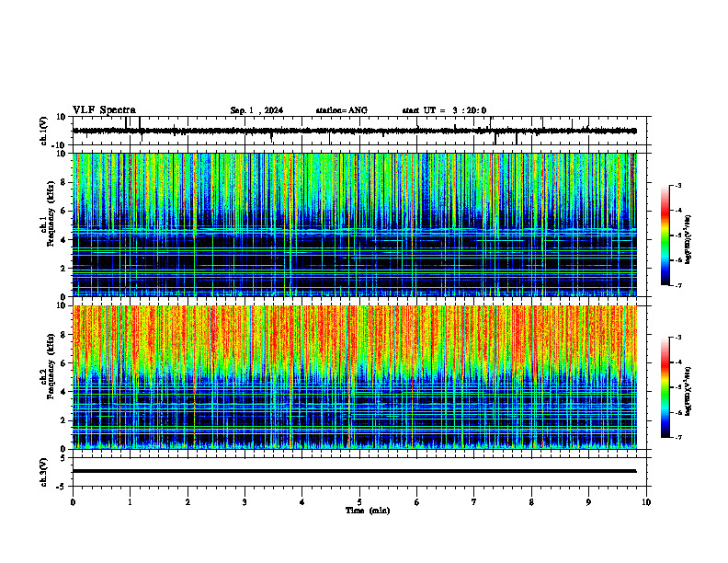Click the time axis end tick label "10"
This screenshot has height=563, width=728.
click(646, 502)
